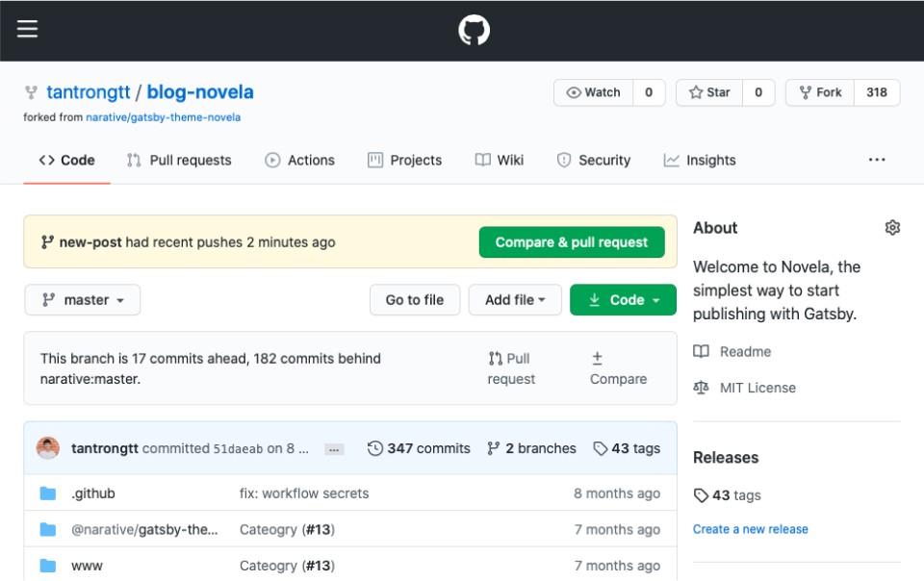Click the '8 months ago' timestamp for .github
The image size is (924, 581).
point(617,493)
